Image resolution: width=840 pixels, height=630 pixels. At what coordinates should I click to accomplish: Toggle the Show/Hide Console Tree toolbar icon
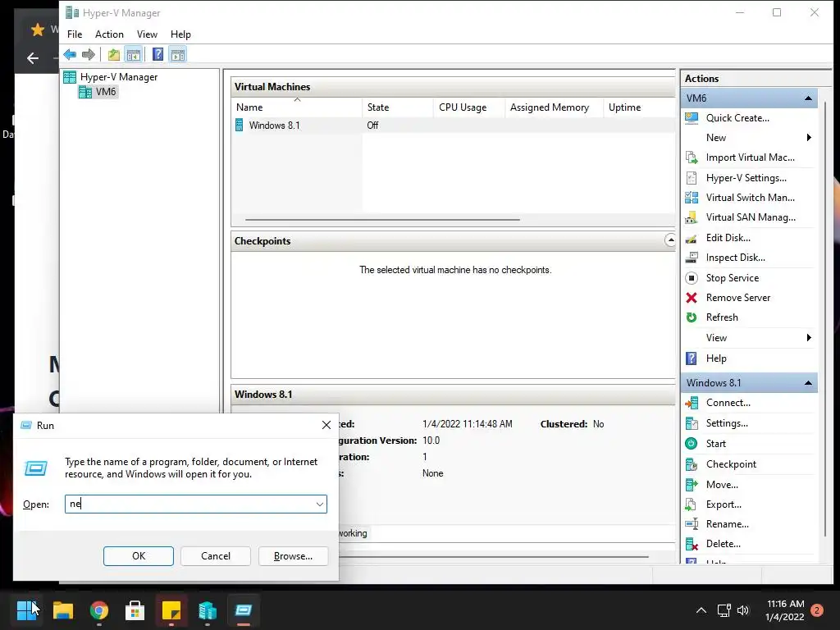coord(134,54)
